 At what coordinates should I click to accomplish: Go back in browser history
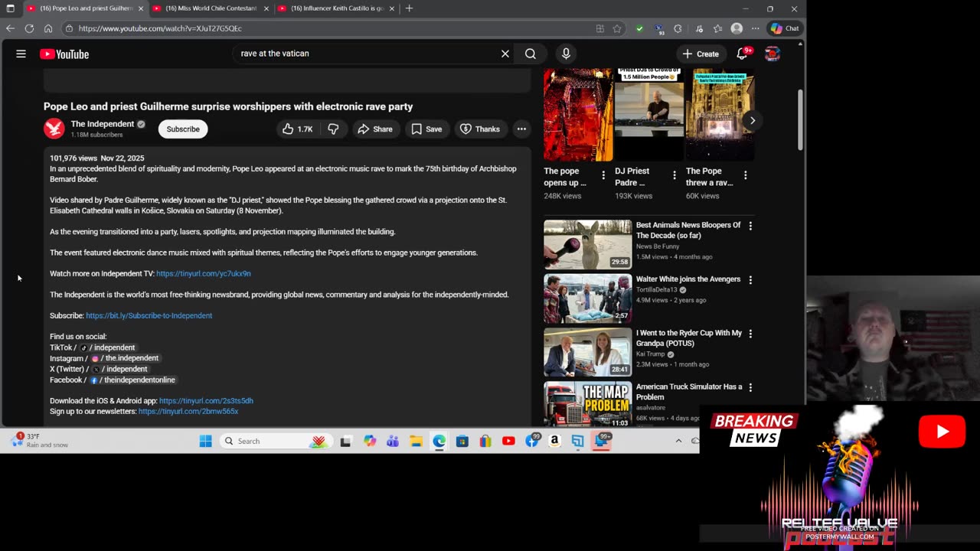[x=10, y=28]
